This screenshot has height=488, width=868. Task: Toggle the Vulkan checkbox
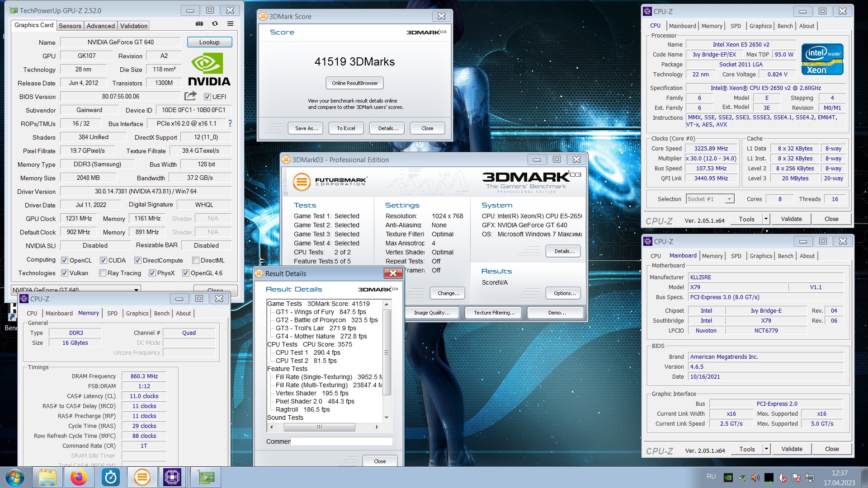point(65,273)
